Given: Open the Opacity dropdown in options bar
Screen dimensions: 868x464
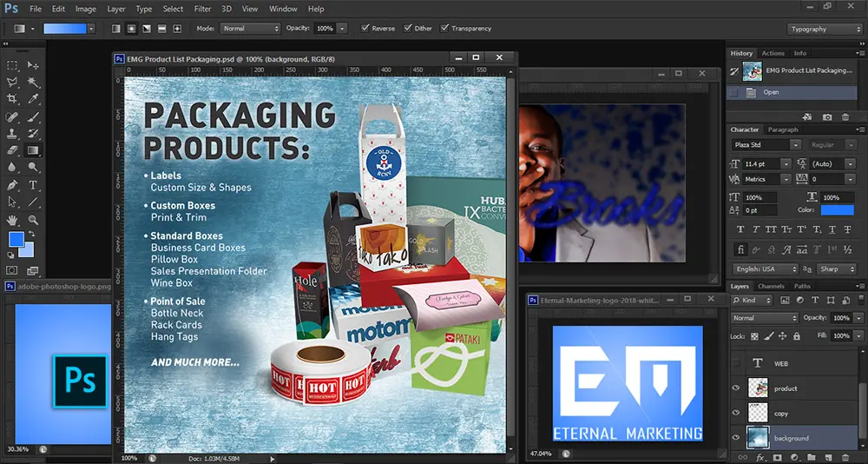Looking at the screenshot, I should point(342,29).
